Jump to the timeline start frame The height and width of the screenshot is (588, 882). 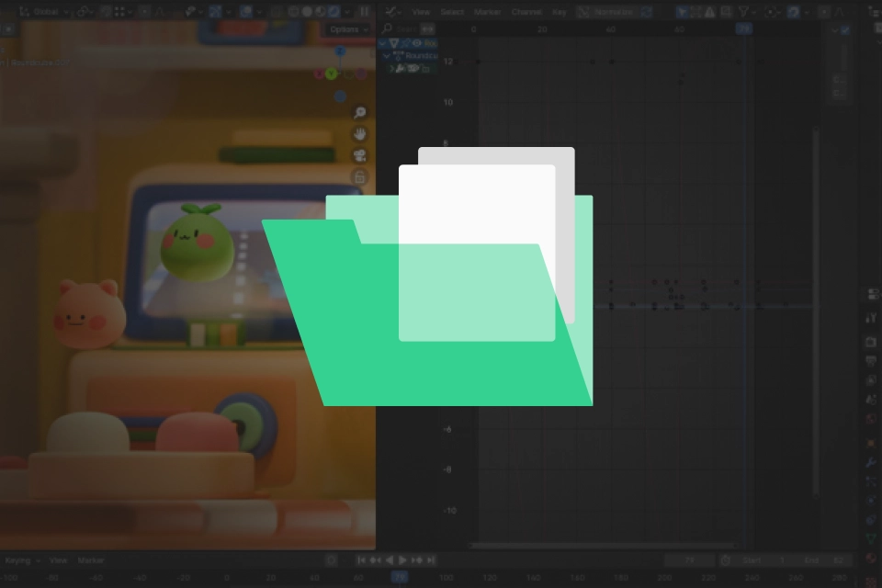[x=362, y=560]
